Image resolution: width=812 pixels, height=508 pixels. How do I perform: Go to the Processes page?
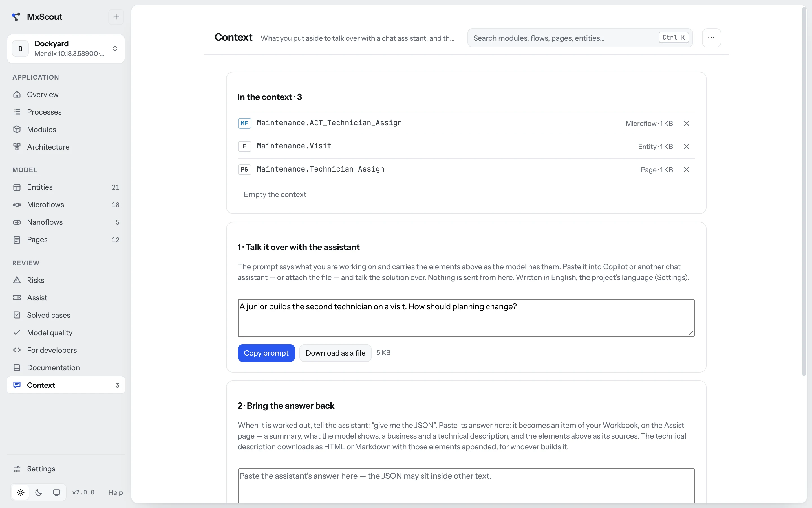pyautogui.click(x=66, y=112)
